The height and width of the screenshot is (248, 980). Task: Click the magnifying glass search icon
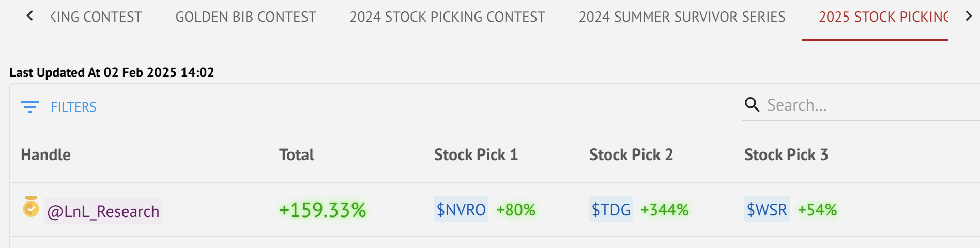pyautogui.click(x=752, y=105)
